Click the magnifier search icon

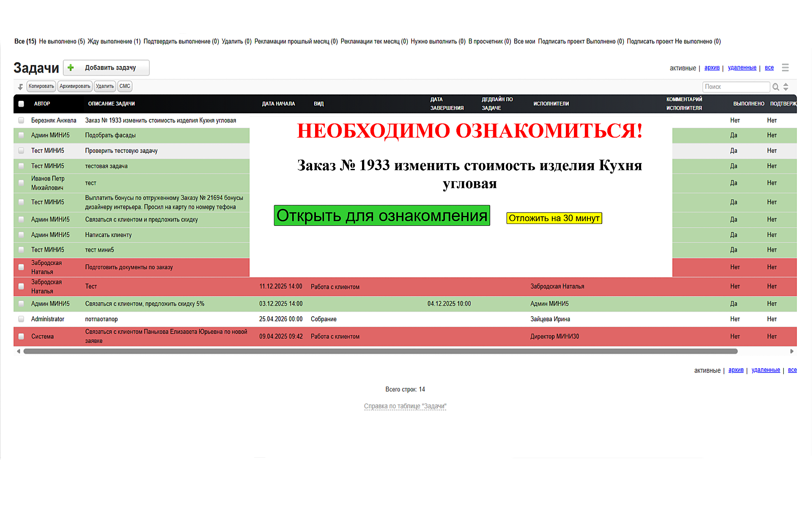tap(776, 87)
